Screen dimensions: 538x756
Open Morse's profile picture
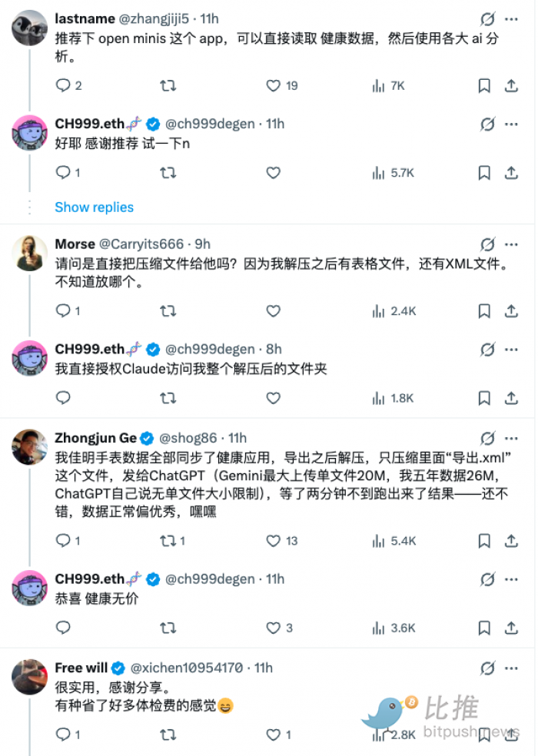pos(30,252)
